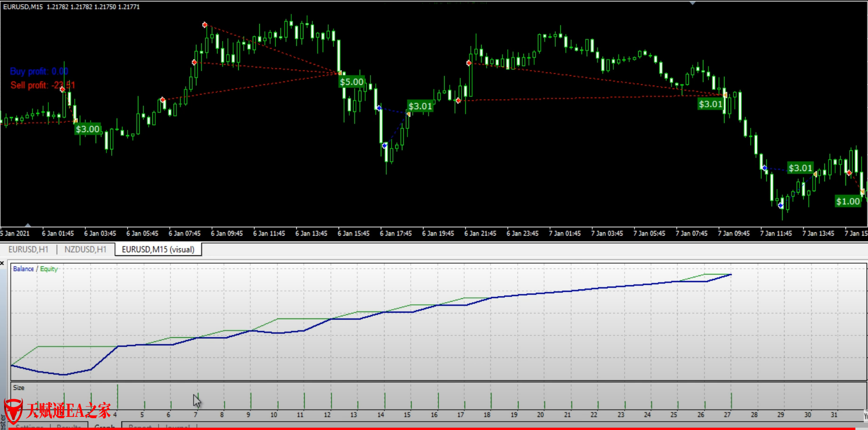Click the green Equity legend label

[49, 269]
